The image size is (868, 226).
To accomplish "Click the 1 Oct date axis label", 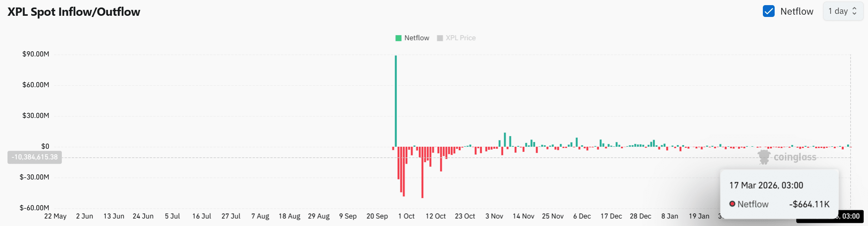I will (406, 216).
